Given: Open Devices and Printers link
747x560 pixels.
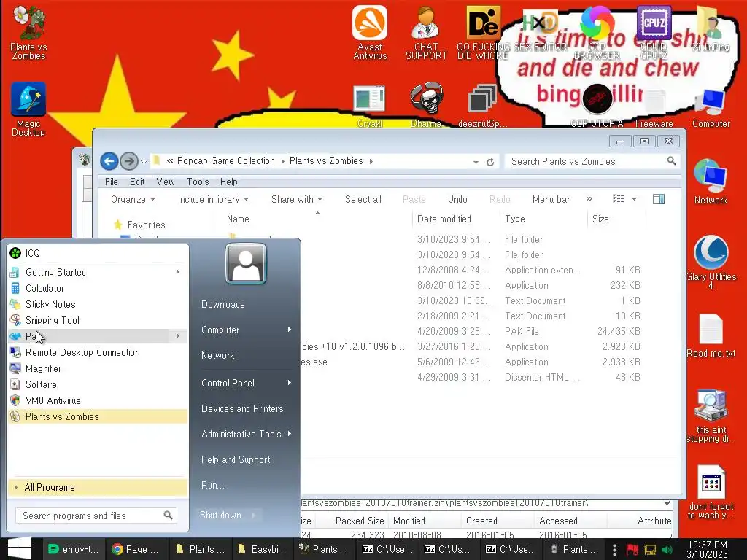Looking at the screenshot, I should pyautogui.click(x=242, y=408).
